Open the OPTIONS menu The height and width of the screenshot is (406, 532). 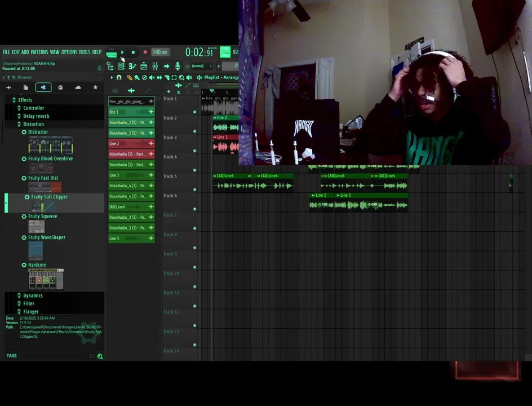click(x=69, y=52)
